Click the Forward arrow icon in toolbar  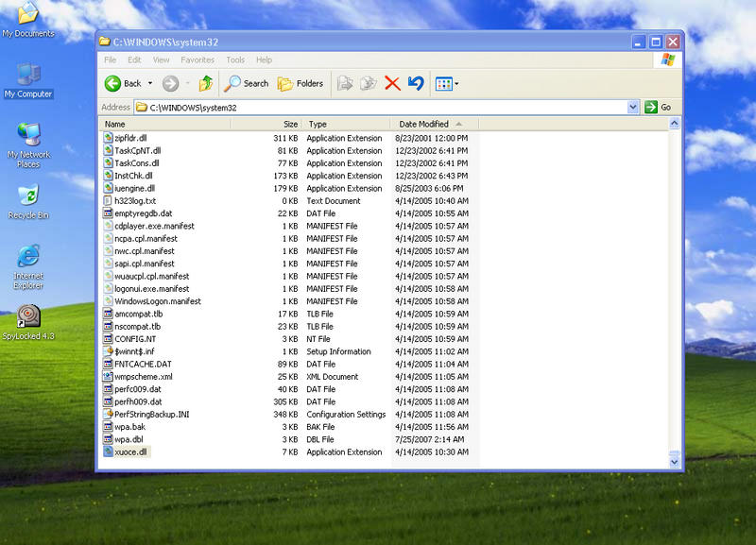coord(170,83)
